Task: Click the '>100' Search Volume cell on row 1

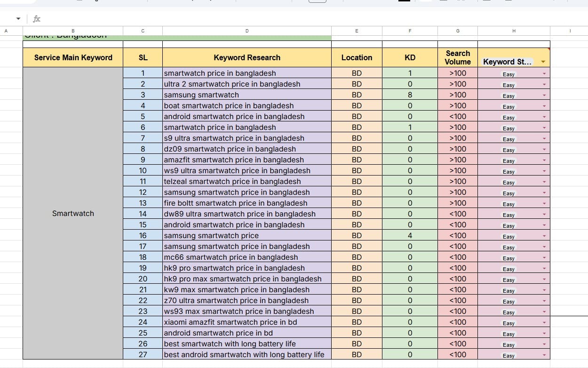Action: coord(457,73)
